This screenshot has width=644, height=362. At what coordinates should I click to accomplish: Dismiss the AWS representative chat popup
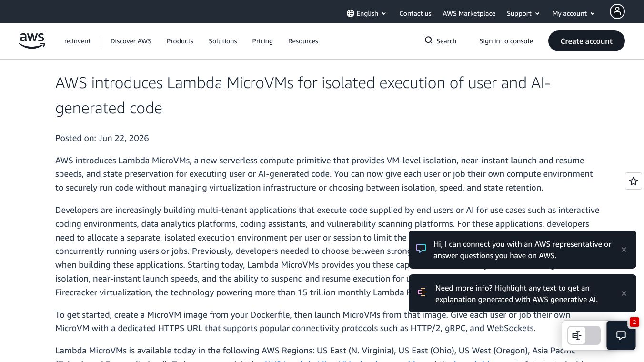click(x=624, y=250)
